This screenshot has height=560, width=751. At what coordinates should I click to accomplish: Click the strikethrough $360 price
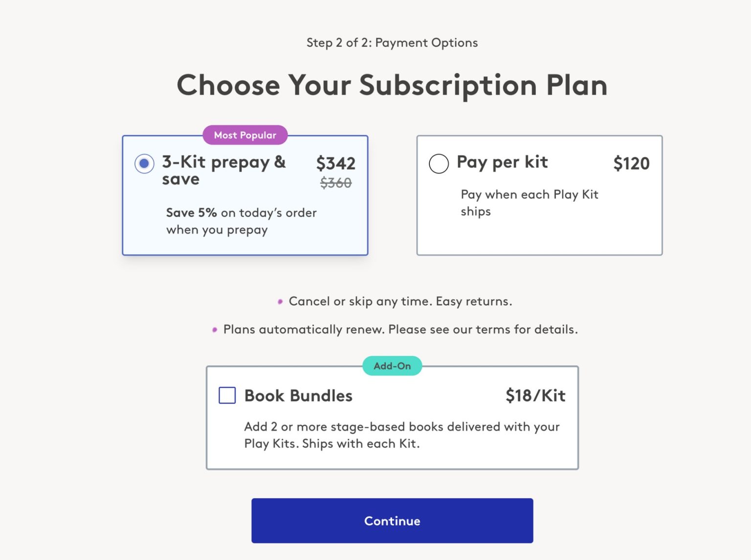(x=336, y=183)
